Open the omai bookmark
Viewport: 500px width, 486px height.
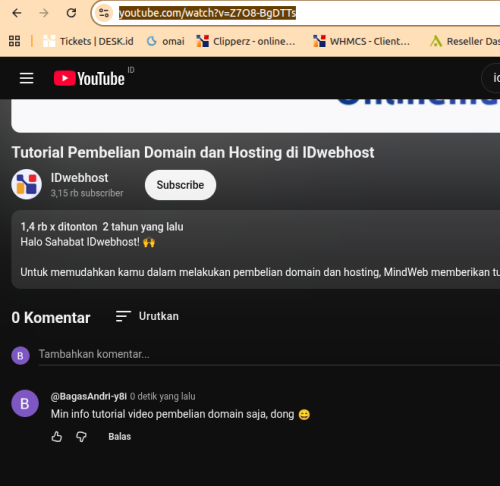tap(166, 41)
